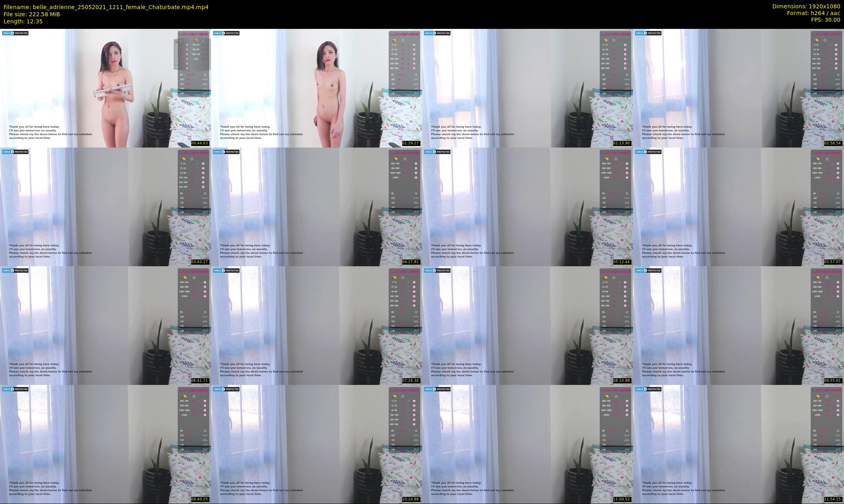Click the 'File size: 222.58 MiB' text
The width and height of the screenshot is (844, 504).
pyautogui.click(x=32, y=14)
